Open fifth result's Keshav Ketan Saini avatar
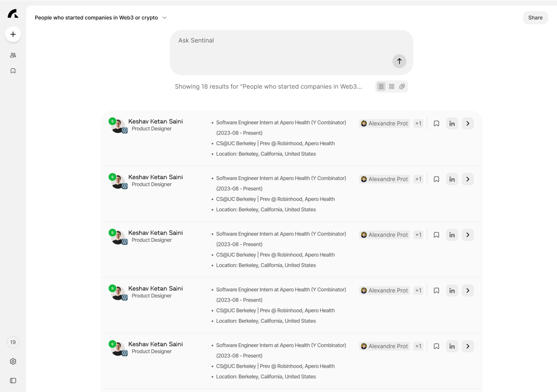 (x=118, y=349)
